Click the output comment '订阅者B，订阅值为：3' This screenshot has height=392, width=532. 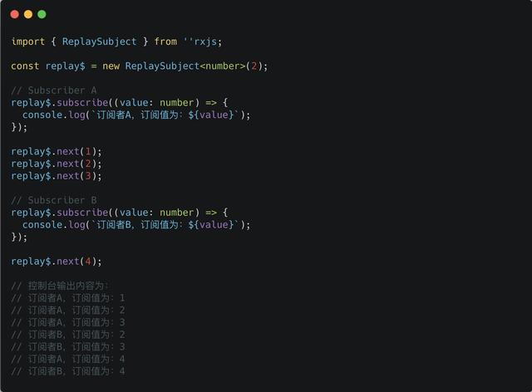pos(68,347)
